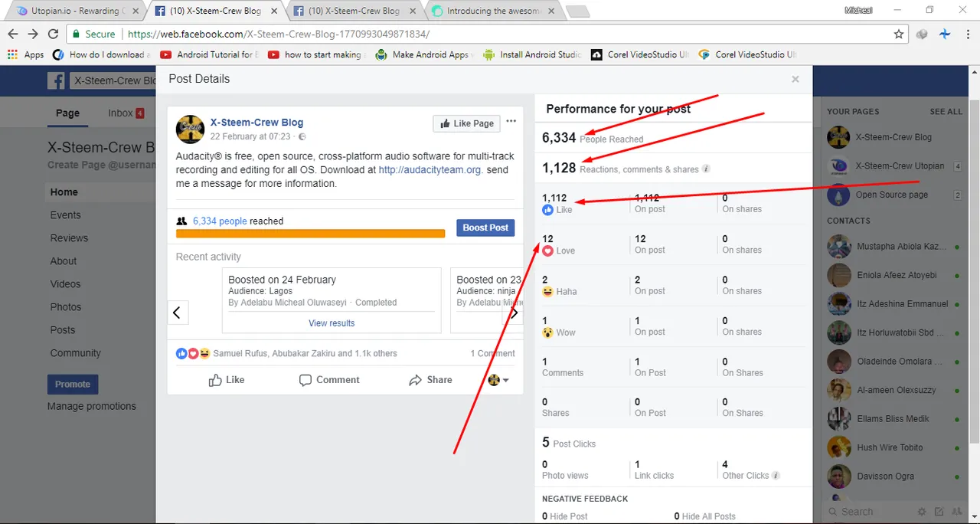Click the 6,334 people reached link
This screenshot has width=980, height=524.
point(220,221)
